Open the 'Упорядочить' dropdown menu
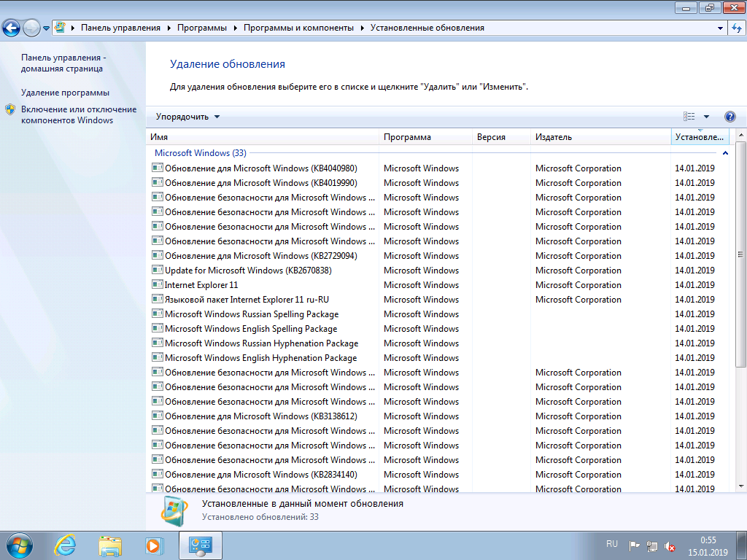 click(187, 117)
